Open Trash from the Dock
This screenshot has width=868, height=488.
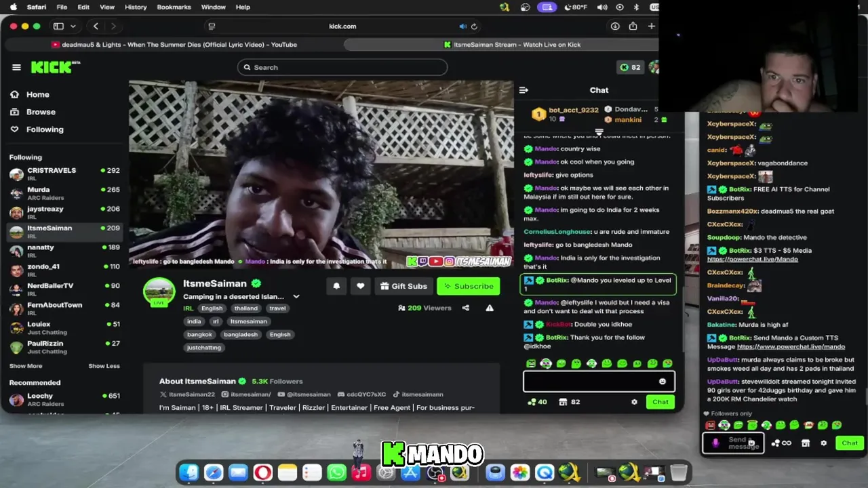click(679, 472)
